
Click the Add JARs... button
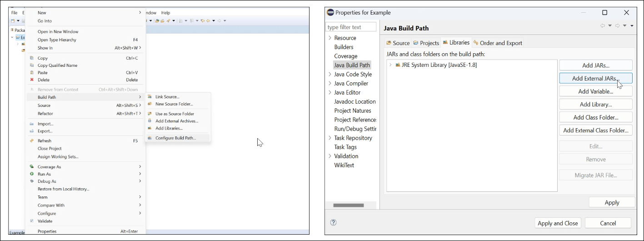click(596, 65)
